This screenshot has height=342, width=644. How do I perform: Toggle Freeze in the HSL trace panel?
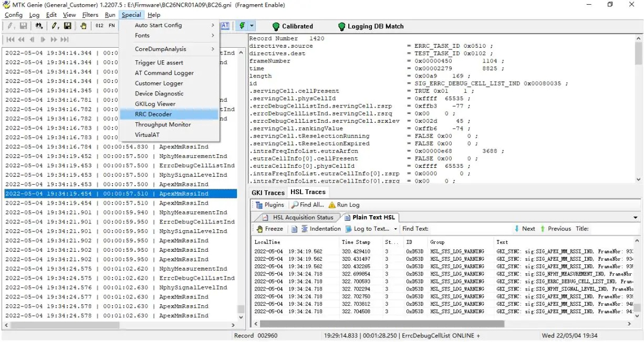pos(269,229)
